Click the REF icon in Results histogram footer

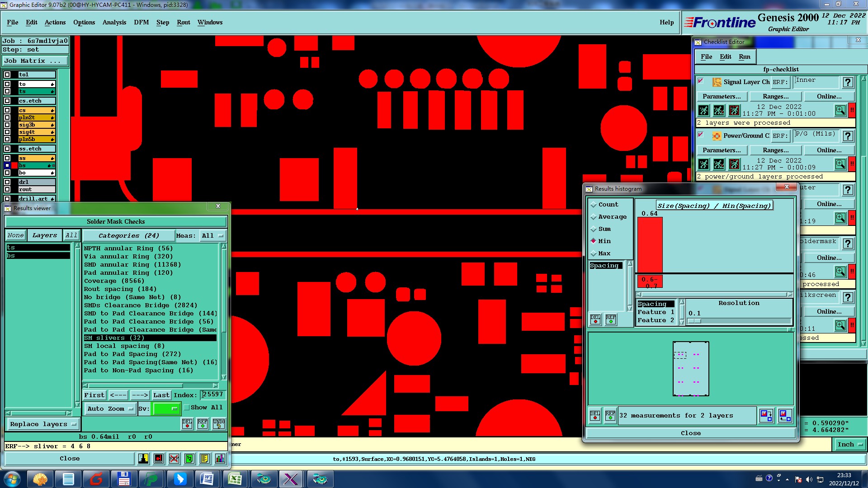pos(610,415)
